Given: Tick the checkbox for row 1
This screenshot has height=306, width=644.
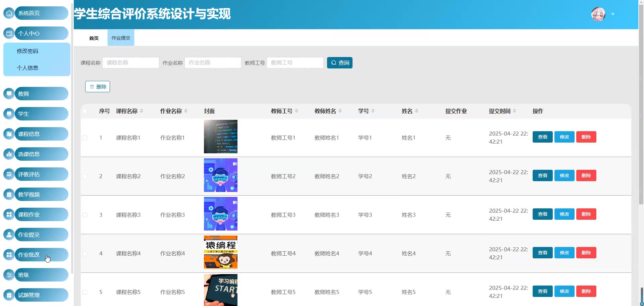Looking at the screenshot, I should pos(85,138).
